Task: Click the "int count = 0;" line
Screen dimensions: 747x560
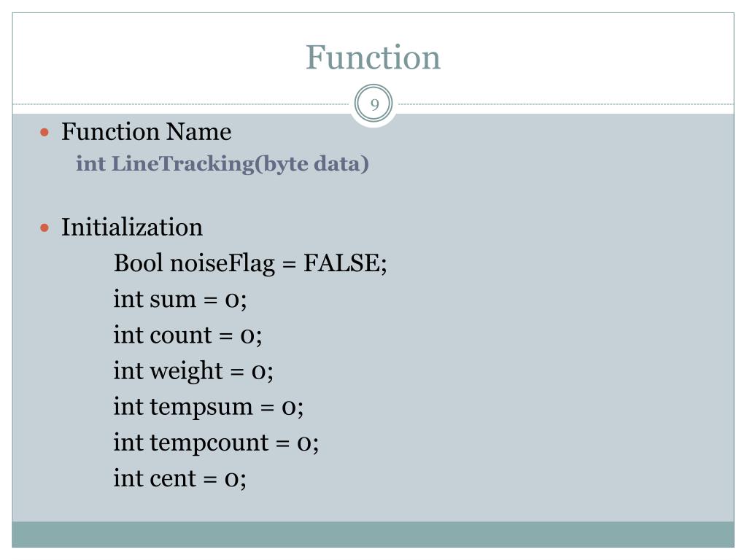Action: pos(187,335)
